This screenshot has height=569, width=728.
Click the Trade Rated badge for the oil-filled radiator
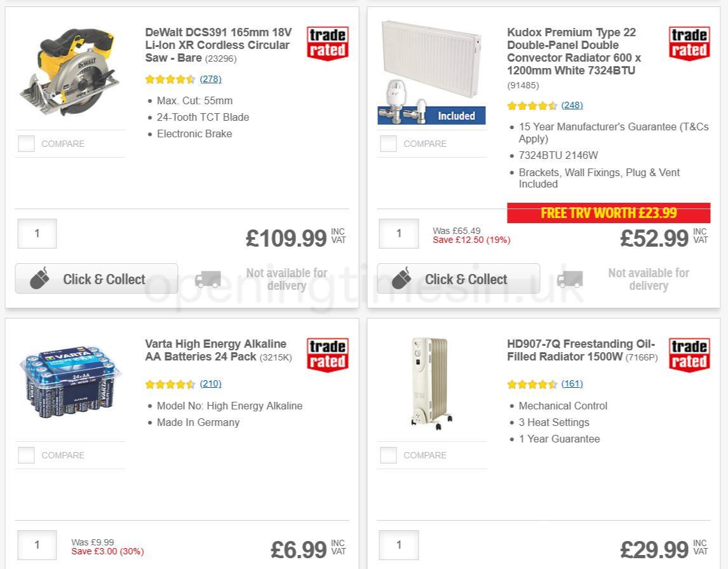point(689,355)
